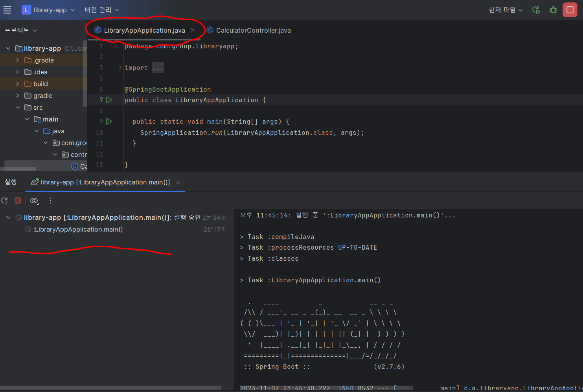Switch to the CalculatorController.java tab

(253, 30)
